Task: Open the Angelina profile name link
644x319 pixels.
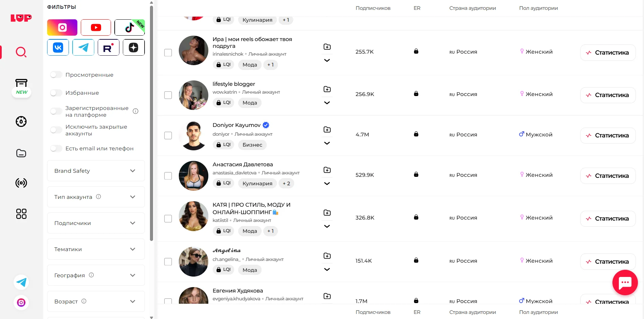Action: tap(227, 250)
